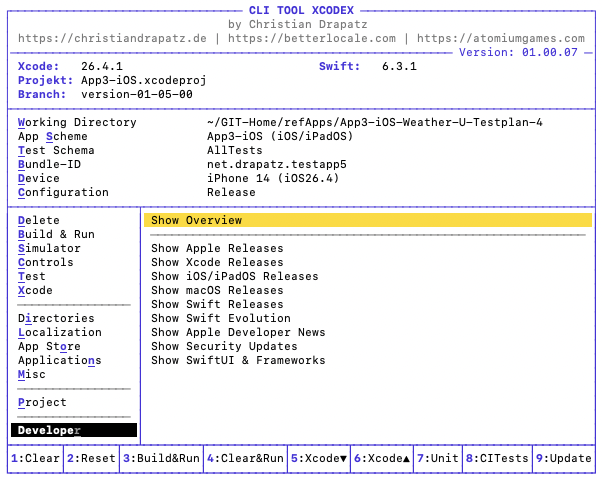
Task: Choose Show Swift Releases
Action: [217, 304]
